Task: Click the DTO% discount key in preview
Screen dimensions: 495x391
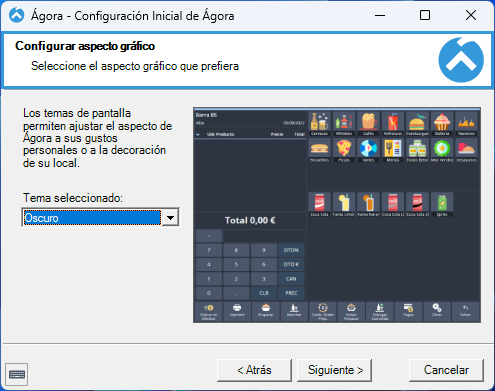Action: (x=291, y=250)
